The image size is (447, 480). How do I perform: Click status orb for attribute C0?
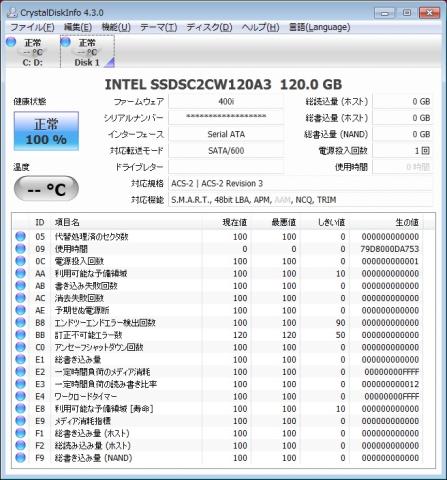20,347
